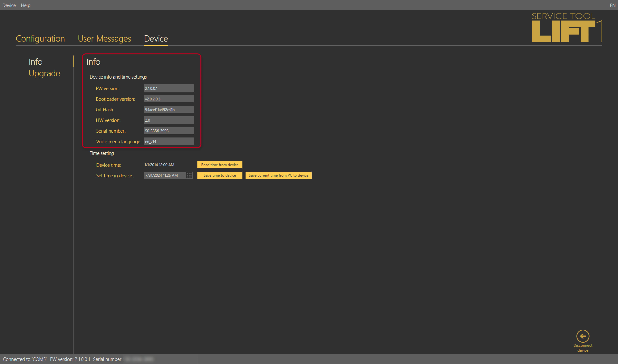The image size is (618, 364).
Task: Click the 'Device time:' label
Action: [108, 165]
